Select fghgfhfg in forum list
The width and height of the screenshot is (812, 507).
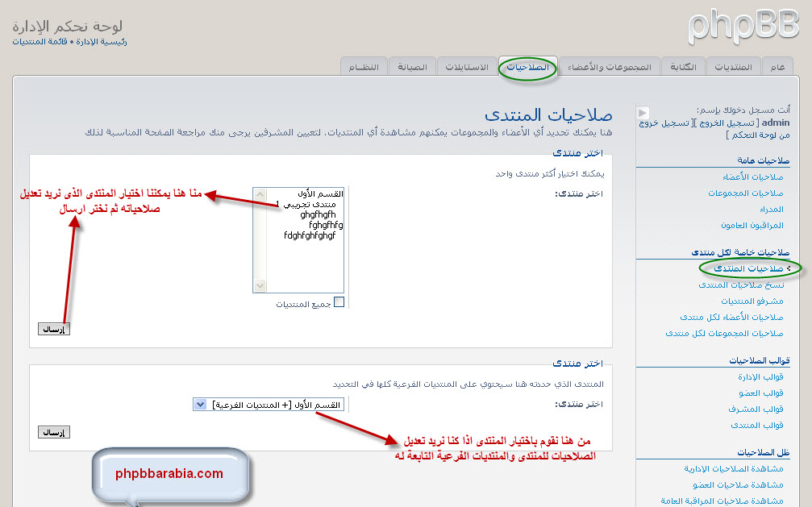pyautogui.click(x=326, y=225)
